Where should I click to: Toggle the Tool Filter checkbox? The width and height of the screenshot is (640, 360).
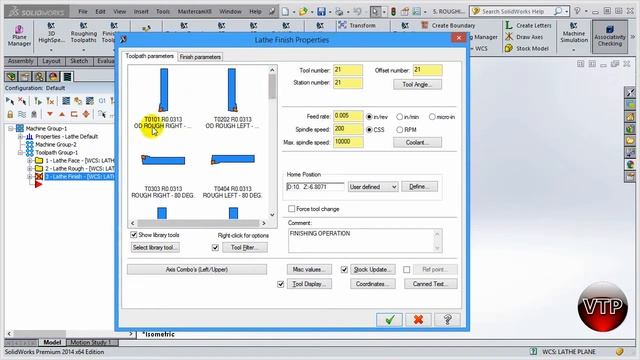point(215,247)
